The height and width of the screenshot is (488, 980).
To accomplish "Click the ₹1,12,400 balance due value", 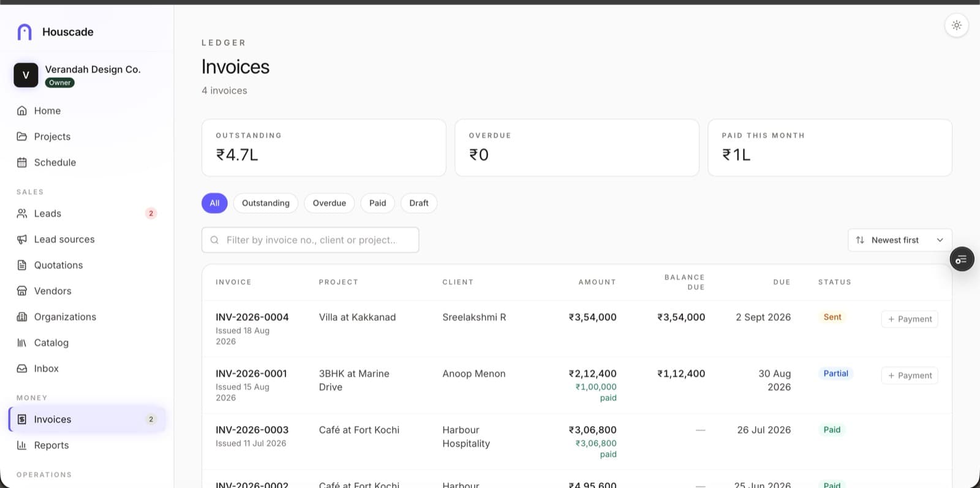I will [x=681, y=374].
